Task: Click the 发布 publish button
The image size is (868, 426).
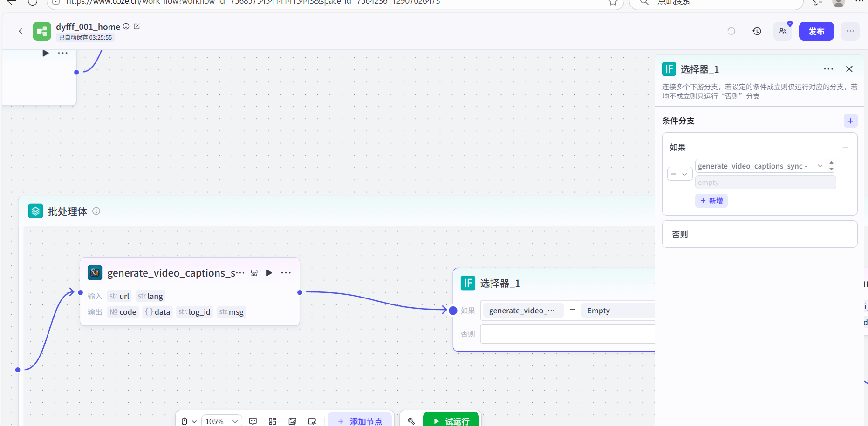Action: 816,31
